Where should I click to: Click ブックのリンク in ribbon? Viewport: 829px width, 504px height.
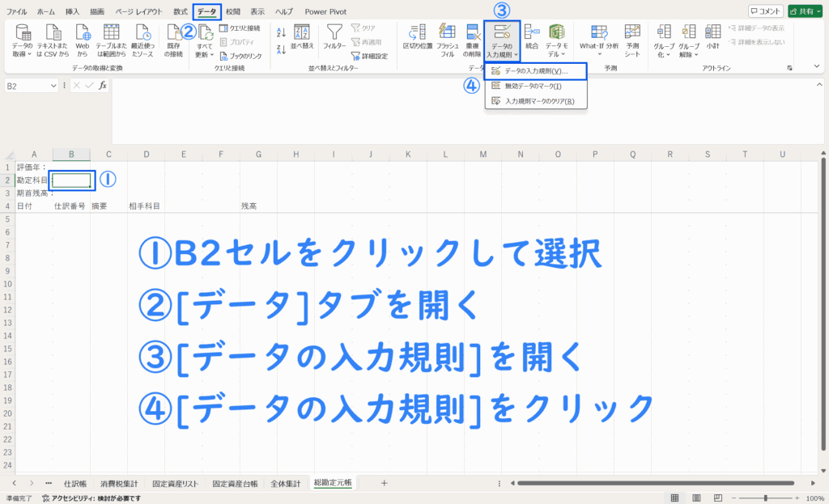click(x=240, y=56)
